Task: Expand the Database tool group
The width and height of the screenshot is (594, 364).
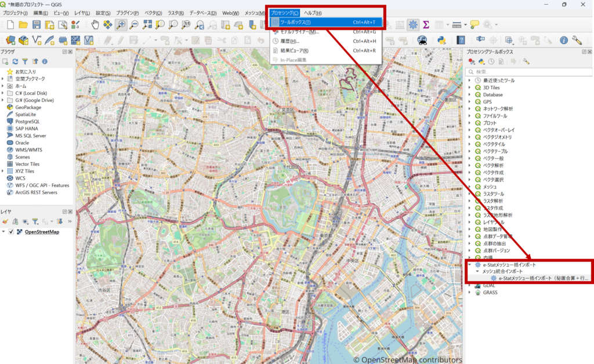Action: pyautogui.click(x=469, y=94)
